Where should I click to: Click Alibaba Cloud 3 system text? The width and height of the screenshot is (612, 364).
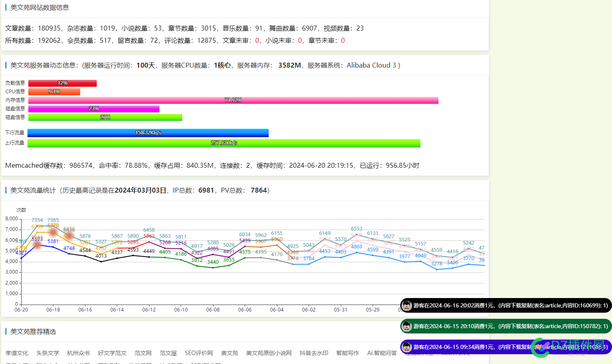point(371,66)
